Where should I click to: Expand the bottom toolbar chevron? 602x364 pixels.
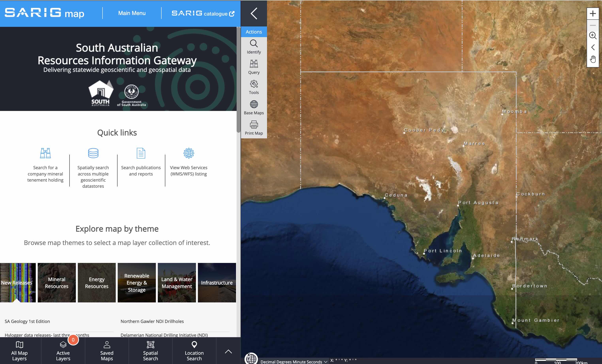coord(228,352)
